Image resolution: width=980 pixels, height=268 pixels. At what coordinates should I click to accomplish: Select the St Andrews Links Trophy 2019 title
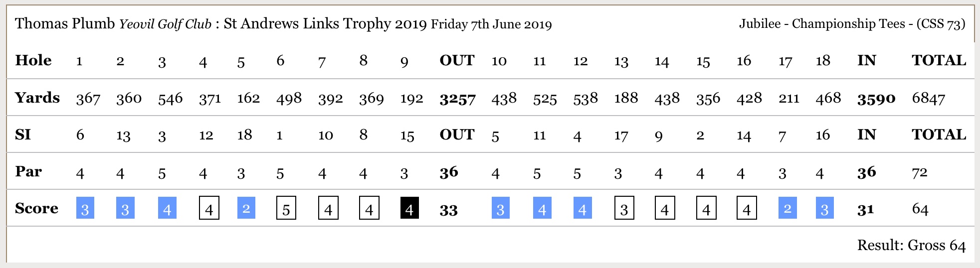point(325,23)
